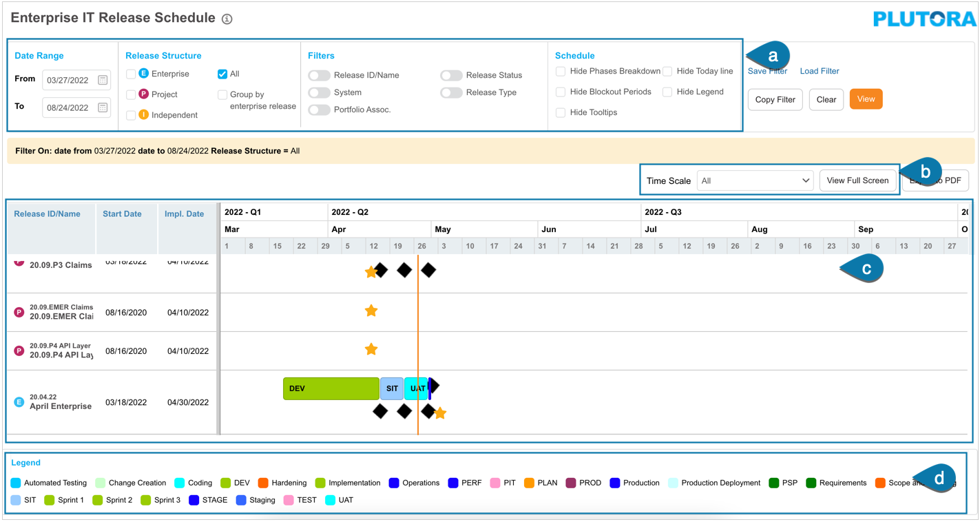Viewport: 980px width, 522px height.
Task: Open the Time Scale dropdown
Action: click(755, 180)
